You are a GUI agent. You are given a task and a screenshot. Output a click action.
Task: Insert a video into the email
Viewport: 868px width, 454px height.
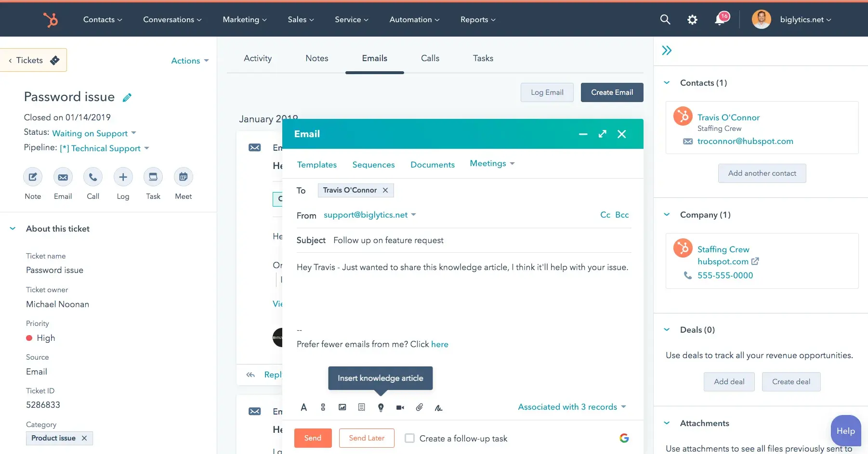(x=400, y=407)
